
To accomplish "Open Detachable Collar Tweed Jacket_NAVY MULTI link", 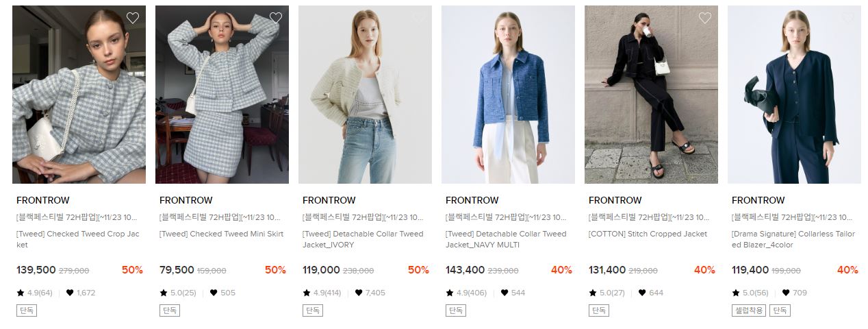I will (x=506, y=239).
